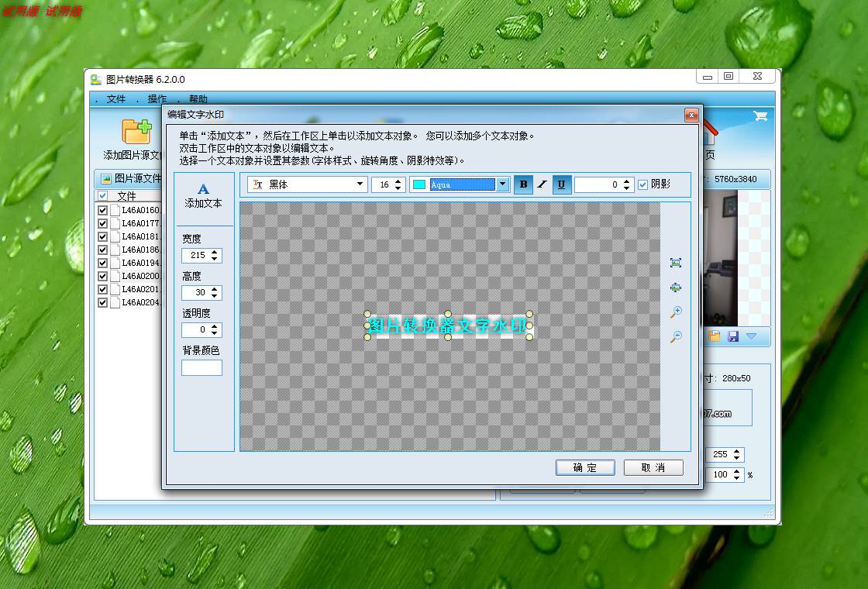
Task: Click the font type icon beside 黑体
Action: coord(257,184)
